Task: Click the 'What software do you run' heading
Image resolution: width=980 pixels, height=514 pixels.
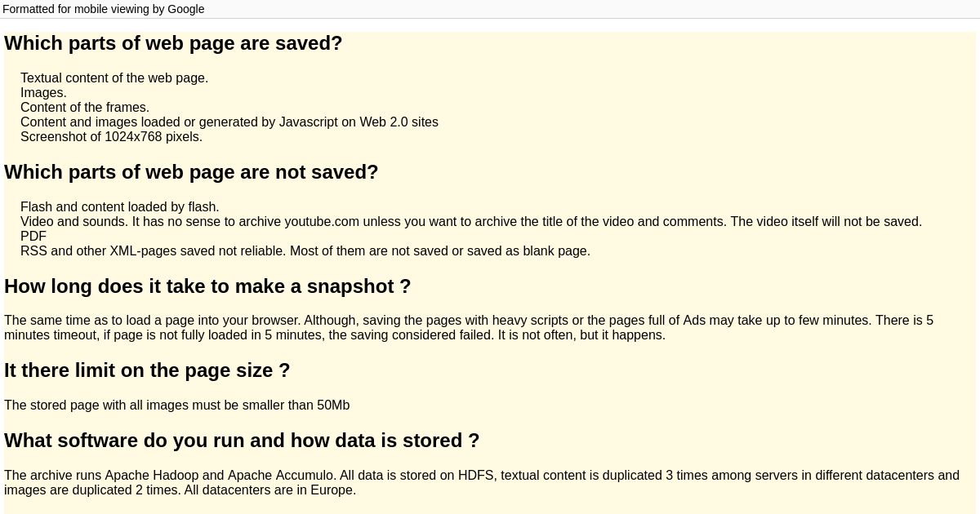Action: point(242,441)
